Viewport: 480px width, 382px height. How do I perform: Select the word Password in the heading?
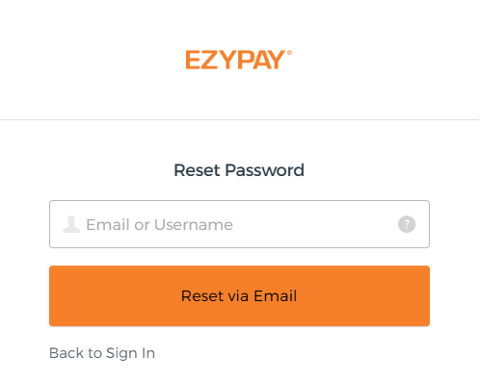click(x=265, y=170)
